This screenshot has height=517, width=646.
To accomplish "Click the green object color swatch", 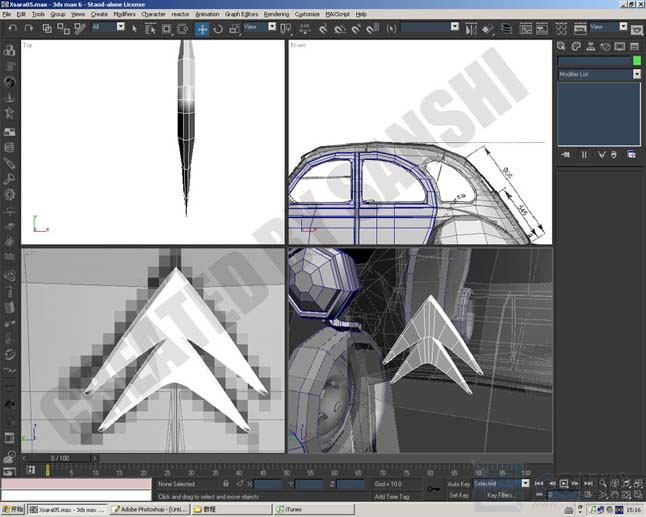I will pos(637,61).
